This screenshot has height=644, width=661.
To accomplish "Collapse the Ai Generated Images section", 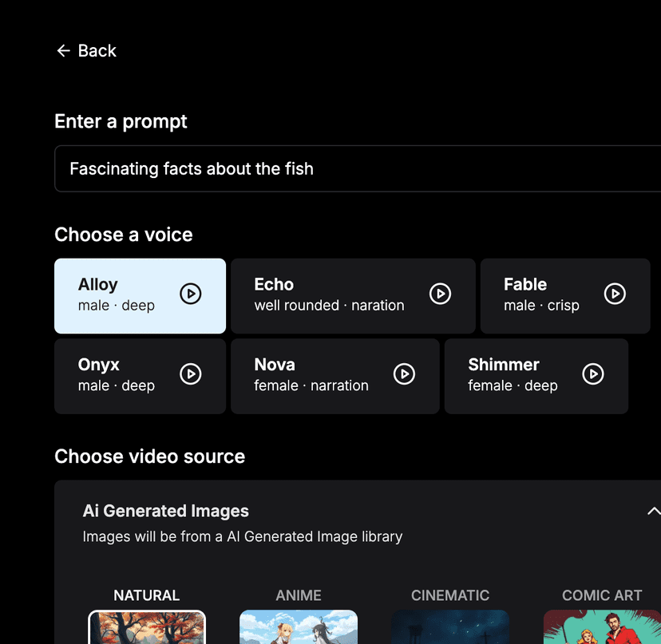I will 653,512.
